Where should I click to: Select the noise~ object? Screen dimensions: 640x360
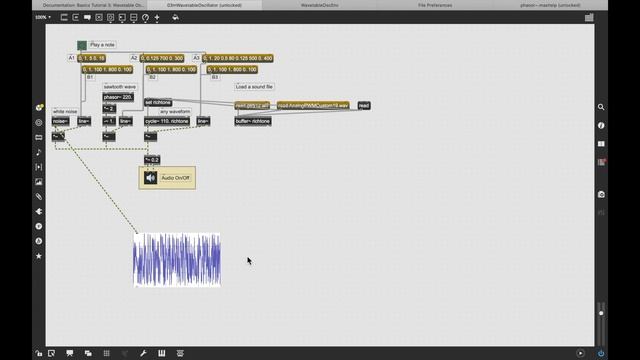pos(60,121)
